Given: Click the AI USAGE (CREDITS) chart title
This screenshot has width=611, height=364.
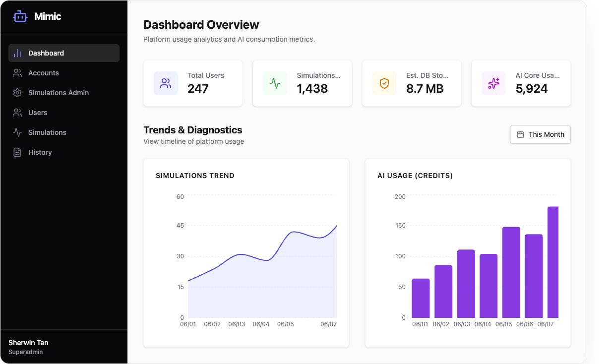Looking at the screenshot, I should point(415,176).
